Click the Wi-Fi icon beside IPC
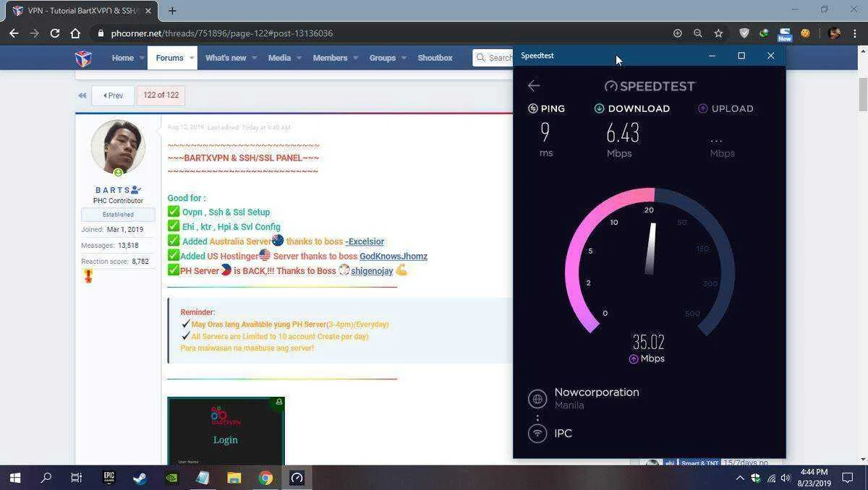868x490 pixels. 537,433
